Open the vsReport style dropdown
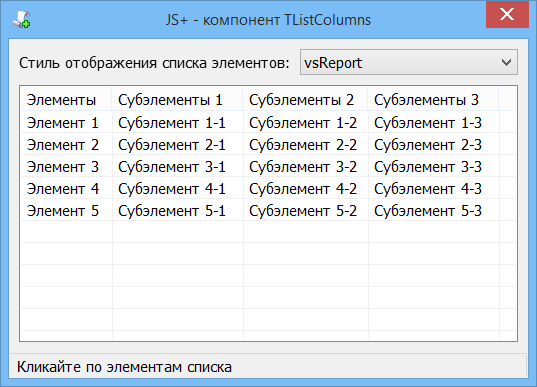 pyautogui.click(x=409, y=62)
